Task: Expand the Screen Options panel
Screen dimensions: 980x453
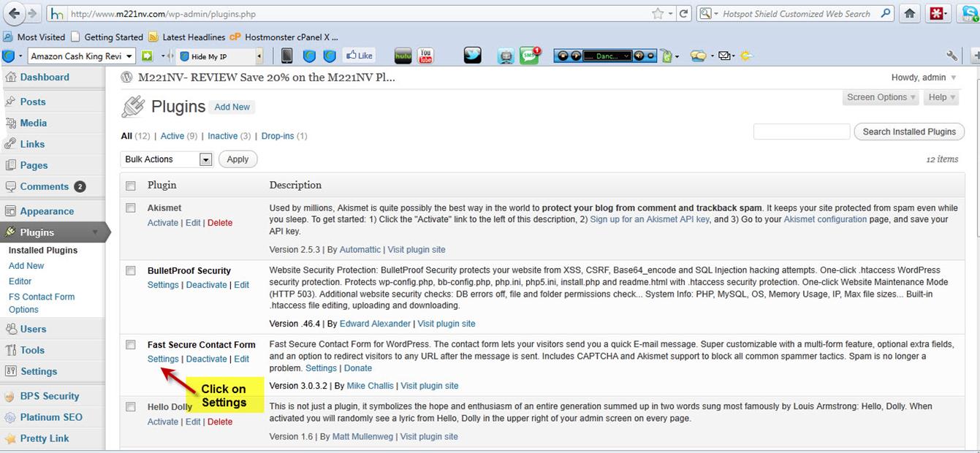Action: click(x=881, y=97)
